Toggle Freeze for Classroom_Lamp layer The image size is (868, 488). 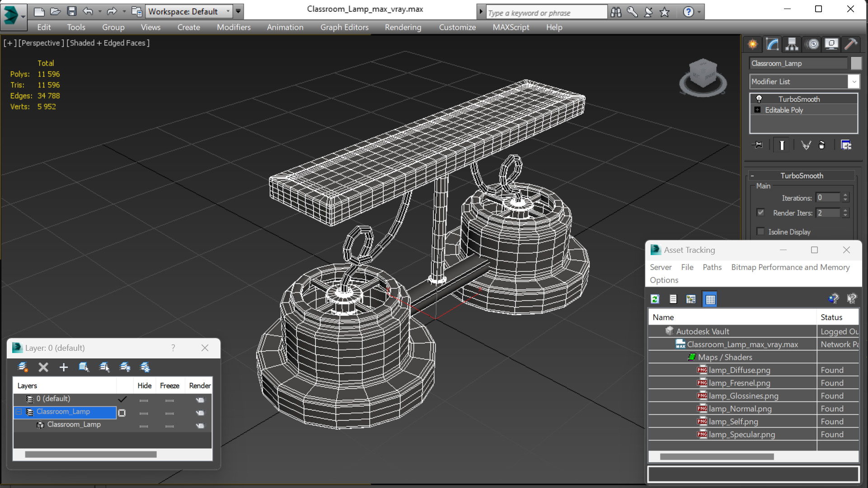169,413
